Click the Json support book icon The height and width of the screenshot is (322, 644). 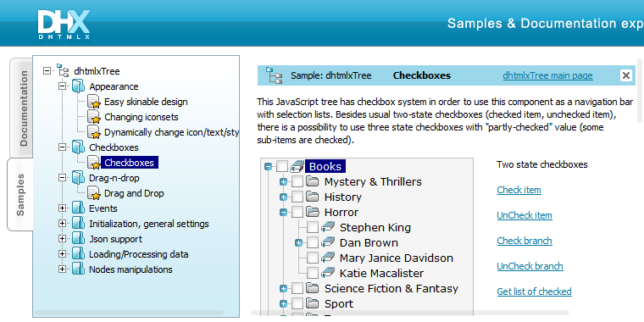pyautogui.click(x=78, y=239)
